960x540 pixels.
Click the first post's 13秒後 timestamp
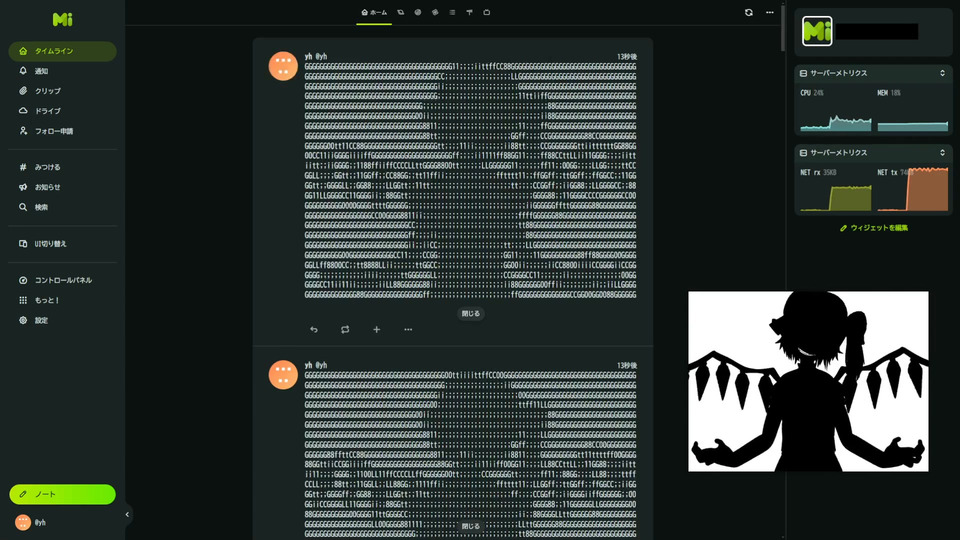627,57
